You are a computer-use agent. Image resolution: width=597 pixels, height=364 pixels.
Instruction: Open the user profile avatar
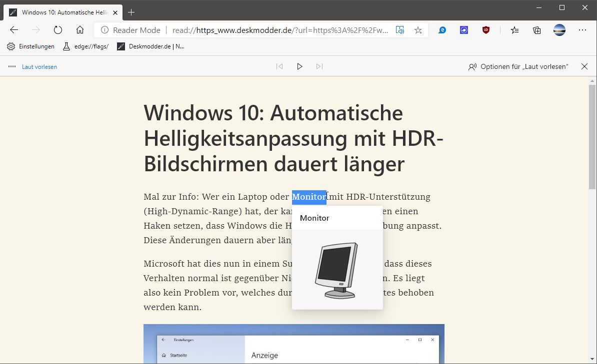click(x=559, y=30)
